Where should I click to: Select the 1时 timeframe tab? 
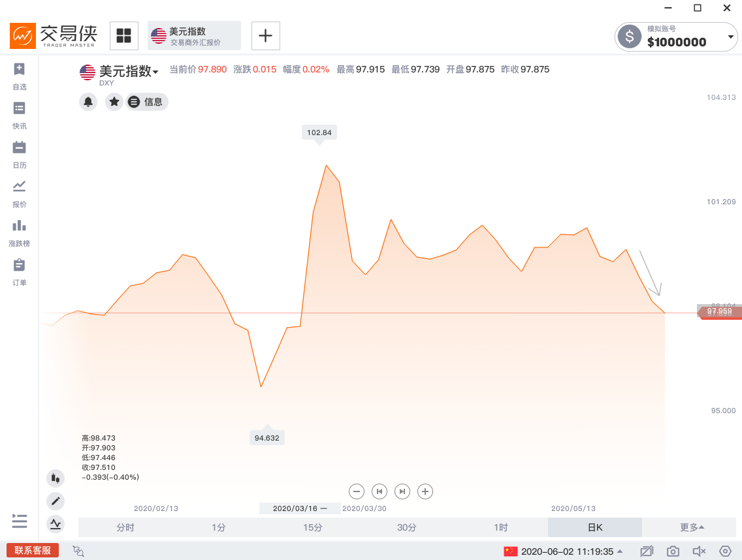(x=501, y=527)
